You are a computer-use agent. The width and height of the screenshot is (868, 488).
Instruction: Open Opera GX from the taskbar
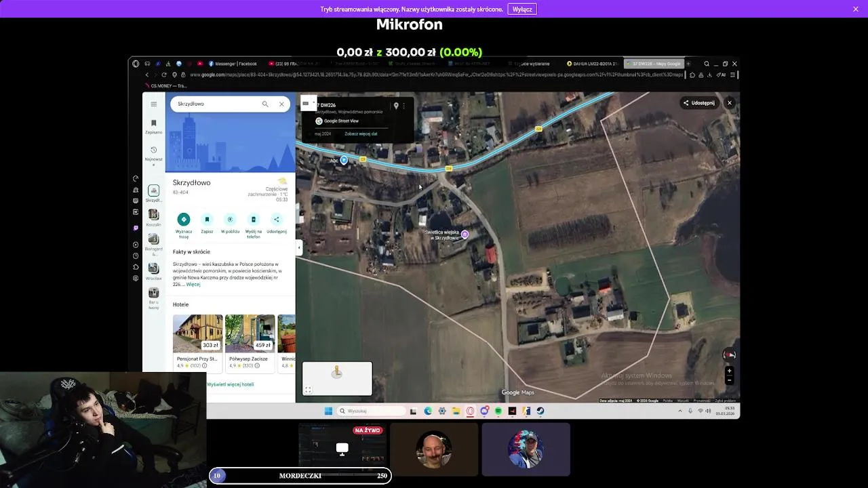coord(471,411)
